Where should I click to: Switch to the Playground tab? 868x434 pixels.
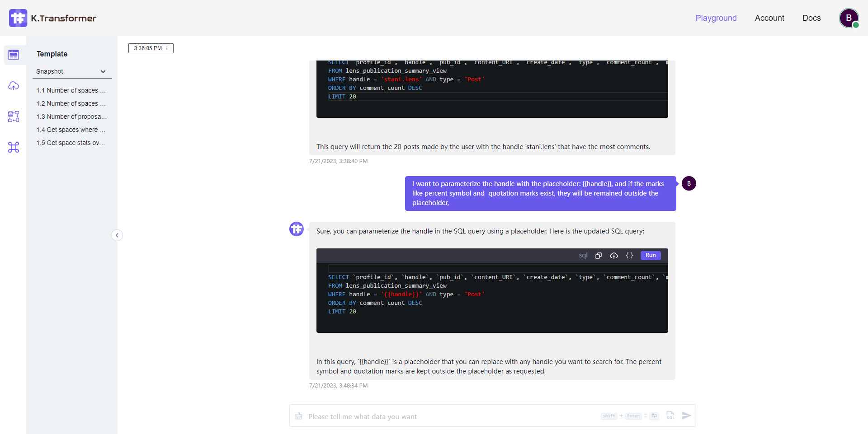716,18
